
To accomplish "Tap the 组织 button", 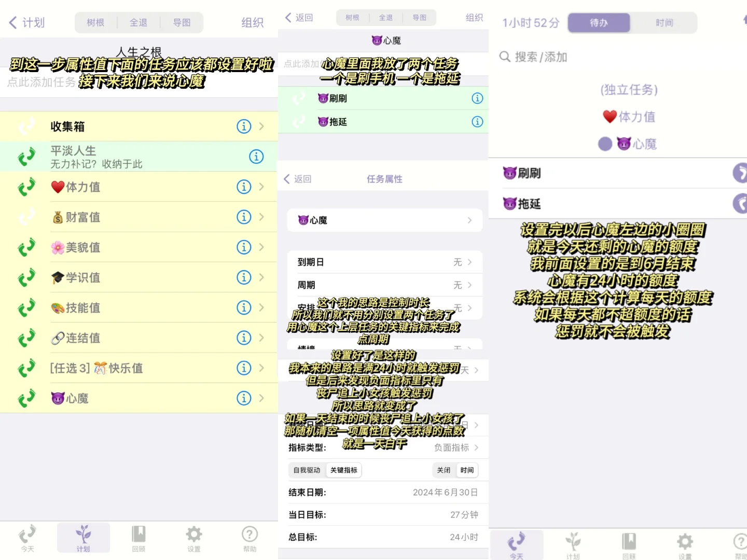I will click(253, 22).
